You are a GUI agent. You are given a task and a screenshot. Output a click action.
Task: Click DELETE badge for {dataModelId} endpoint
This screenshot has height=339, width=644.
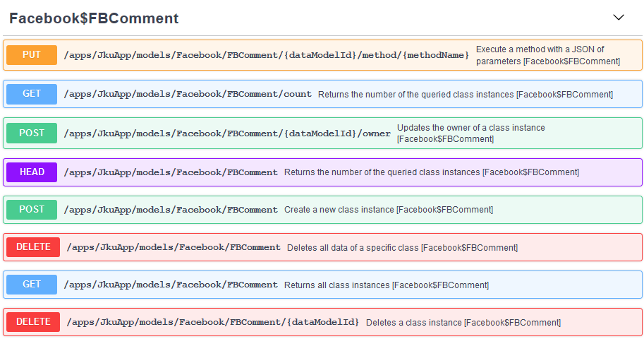(33, 322)
